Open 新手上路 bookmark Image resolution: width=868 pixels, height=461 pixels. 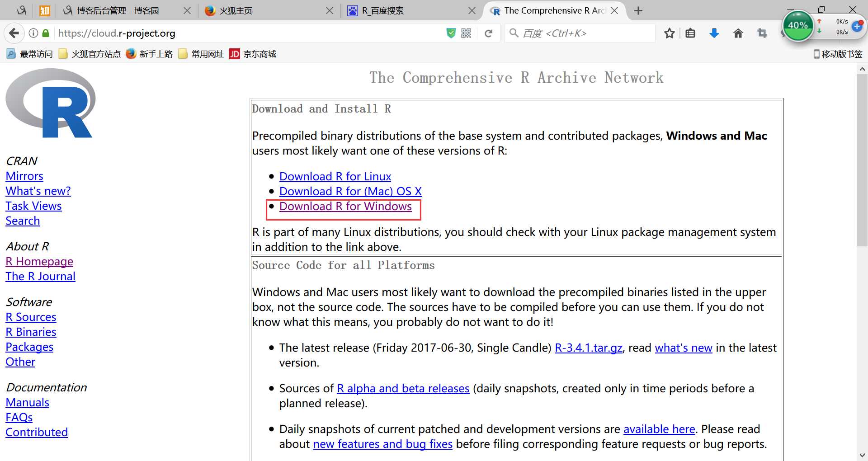click(149, 54)
